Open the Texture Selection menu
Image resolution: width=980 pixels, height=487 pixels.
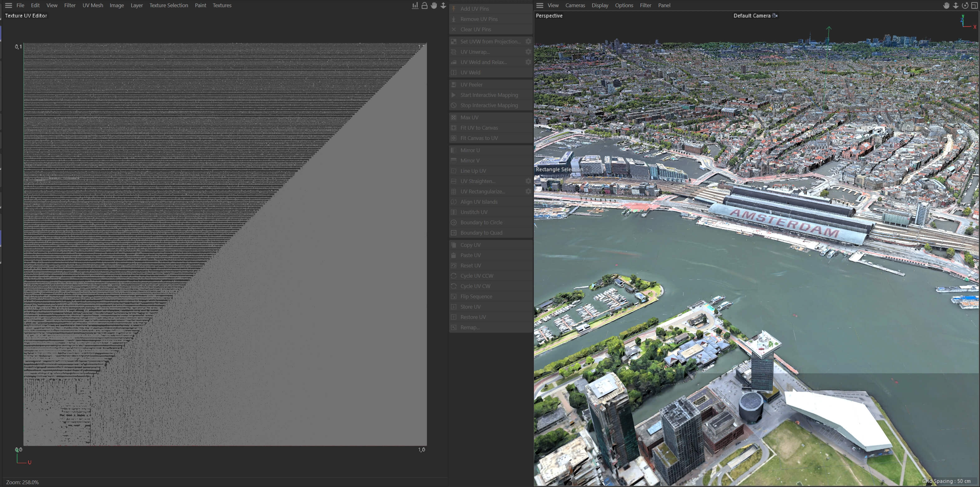click(x=169, y=5)
